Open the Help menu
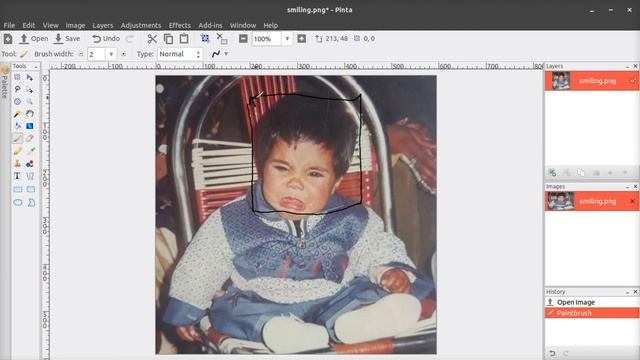The height and width of the screenshot is (360, 640). (271, 25)
